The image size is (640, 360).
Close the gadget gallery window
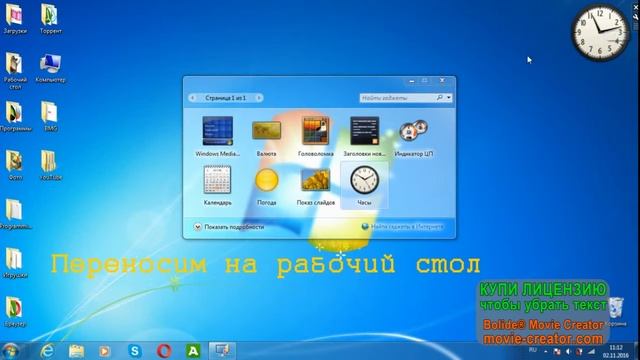442,81
